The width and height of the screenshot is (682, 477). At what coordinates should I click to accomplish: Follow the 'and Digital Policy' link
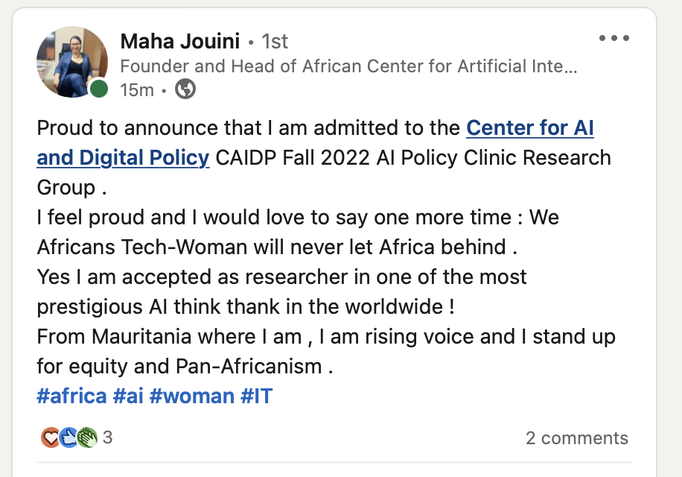(123, 158)
